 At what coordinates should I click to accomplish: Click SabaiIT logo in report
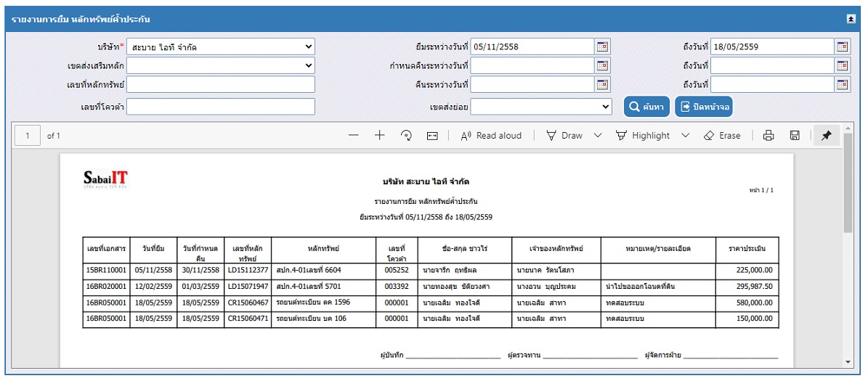pos(106,179)
